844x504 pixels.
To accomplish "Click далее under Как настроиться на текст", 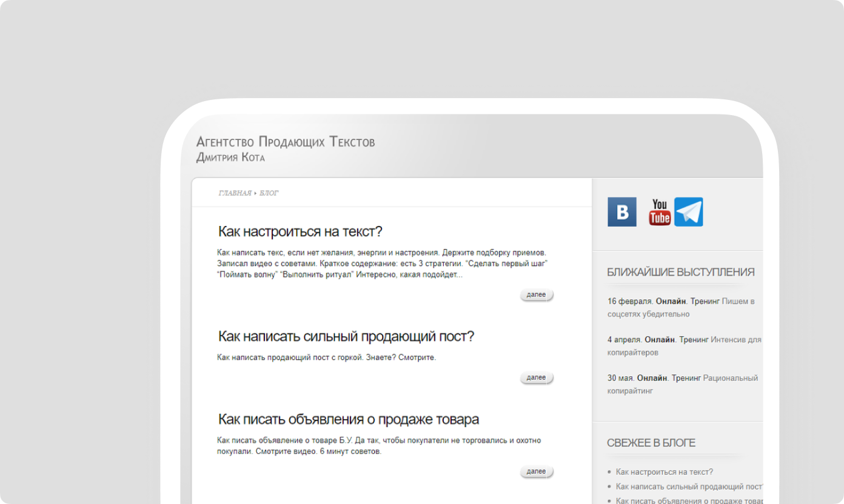I will (x=537, y=295).
